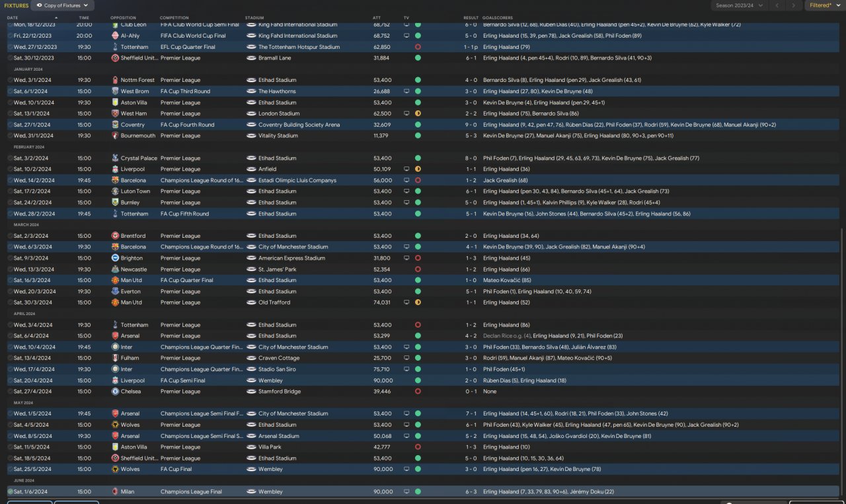
Task: Click 'Champions League Final' competition text
Action: (x=190, y=491)
